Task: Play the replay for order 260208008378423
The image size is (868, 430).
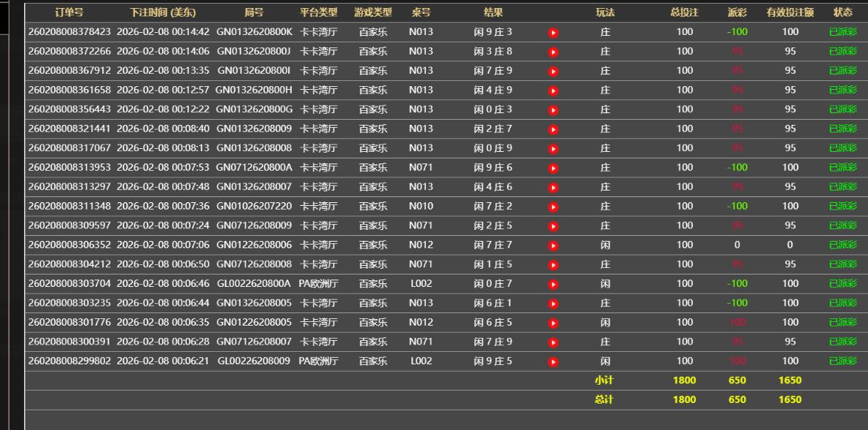Action: click(553, 33)
